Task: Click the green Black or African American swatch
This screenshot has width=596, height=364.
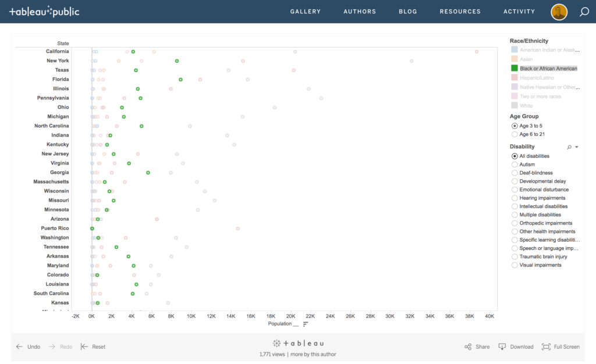Action: [514, 69]
